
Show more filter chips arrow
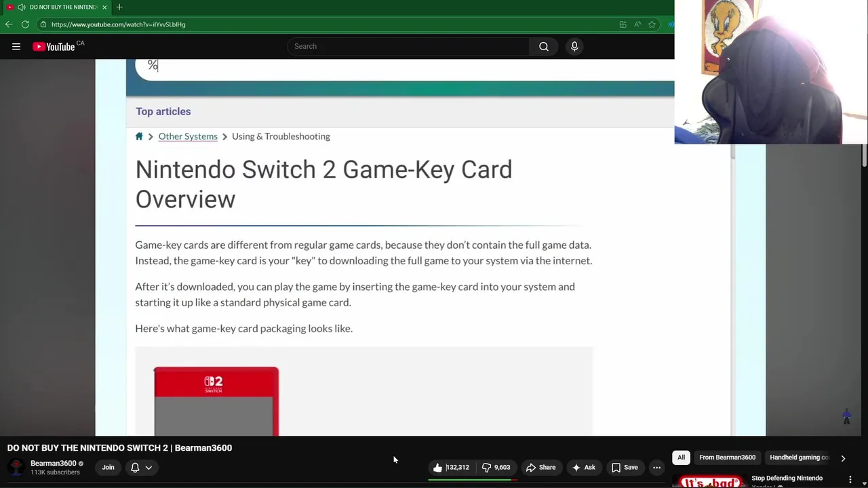click(843, 458)
